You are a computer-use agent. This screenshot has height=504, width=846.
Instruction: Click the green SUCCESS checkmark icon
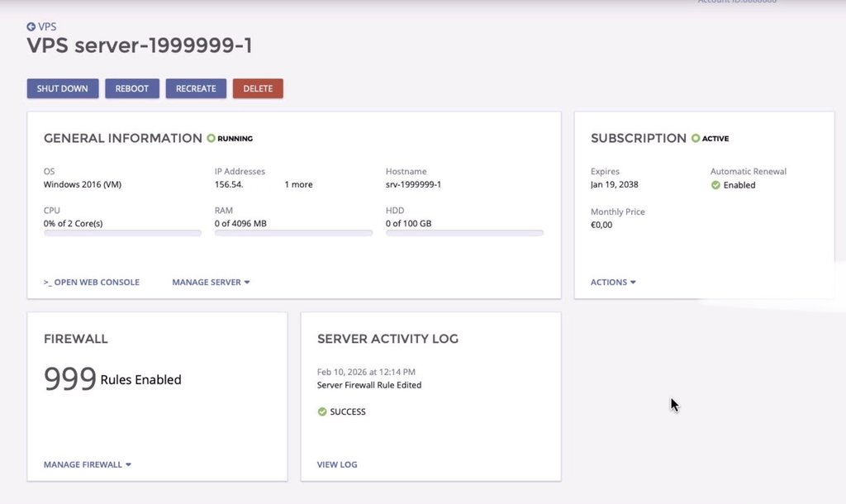click(322, 411)
